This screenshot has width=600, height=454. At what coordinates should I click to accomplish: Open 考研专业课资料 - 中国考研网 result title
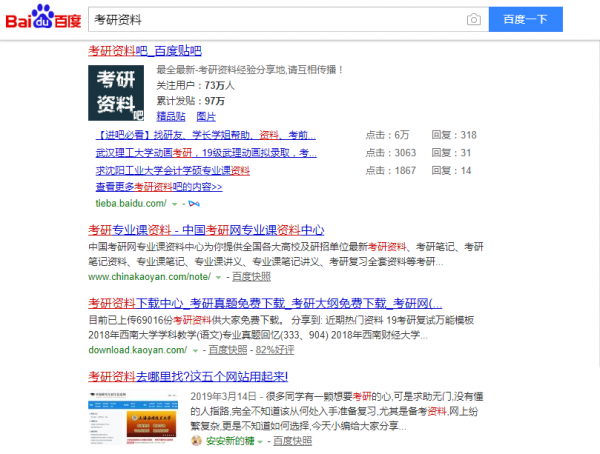(x=206, y=230)
